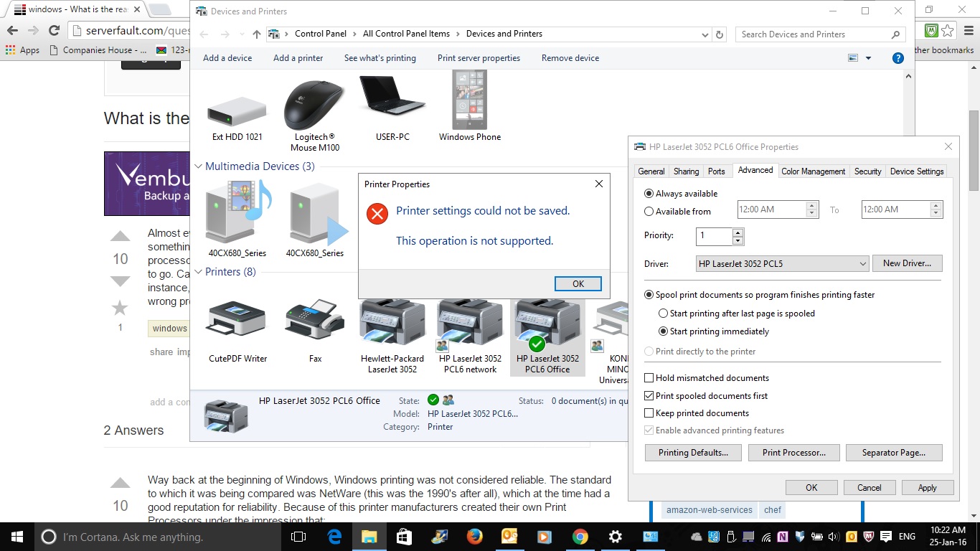The width and height of the screenshot is (980, 551).
Task: Open the Windows Store taskbar icon
Action: click(404, 537)
